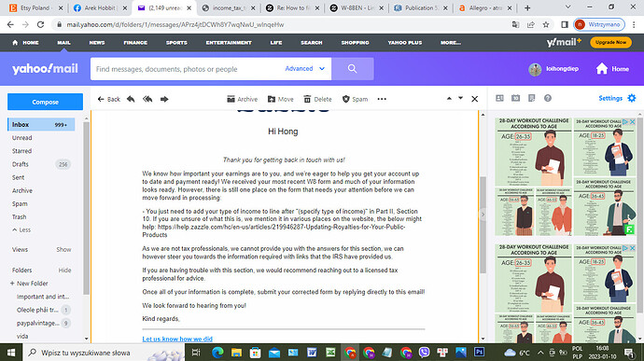Image resolution: width=644 pixels, height=361 pixels.
Task: Open the help question mark icon
Action: 548,98
